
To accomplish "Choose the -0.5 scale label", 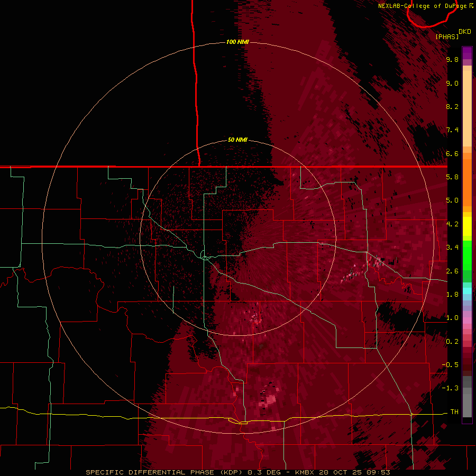I will [450, 365].
